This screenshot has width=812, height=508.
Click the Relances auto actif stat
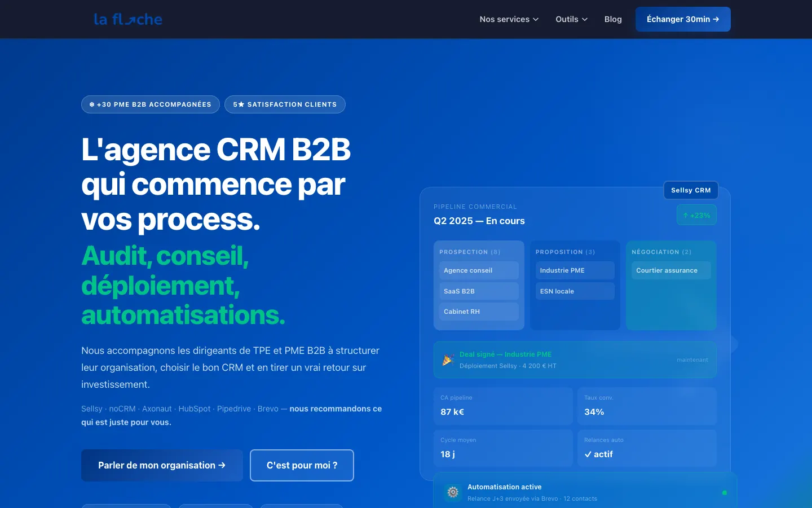coord(647,448)
